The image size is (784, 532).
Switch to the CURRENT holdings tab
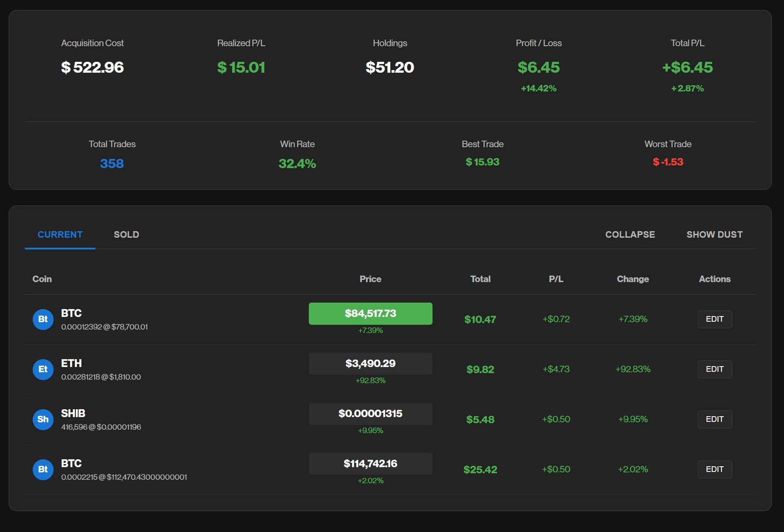point(60,235)
